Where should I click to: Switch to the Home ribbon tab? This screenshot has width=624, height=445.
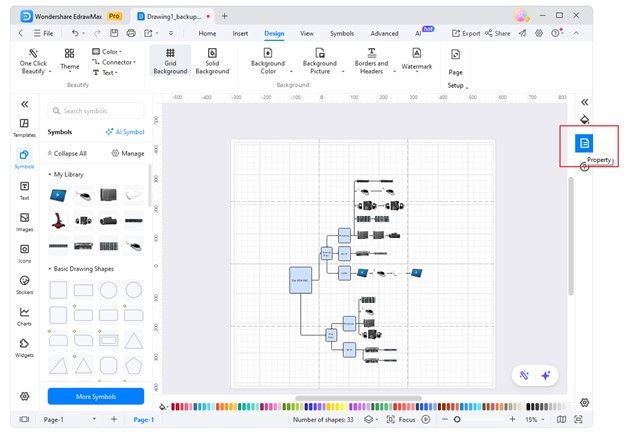click(x=207, y=33)
